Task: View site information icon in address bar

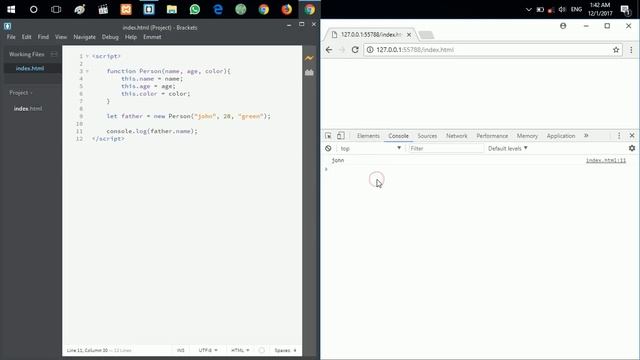Action: [370, 50]
